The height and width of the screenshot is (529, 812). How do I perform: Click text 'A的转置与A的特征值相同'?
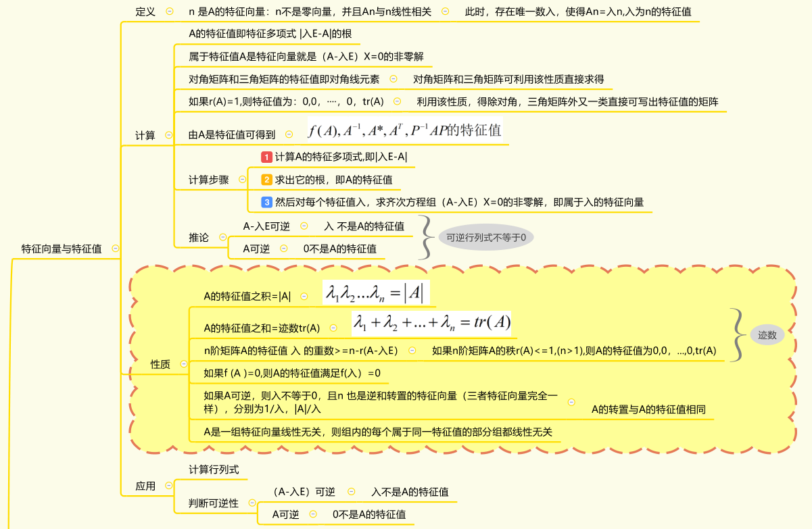click(x=649, y=409)
